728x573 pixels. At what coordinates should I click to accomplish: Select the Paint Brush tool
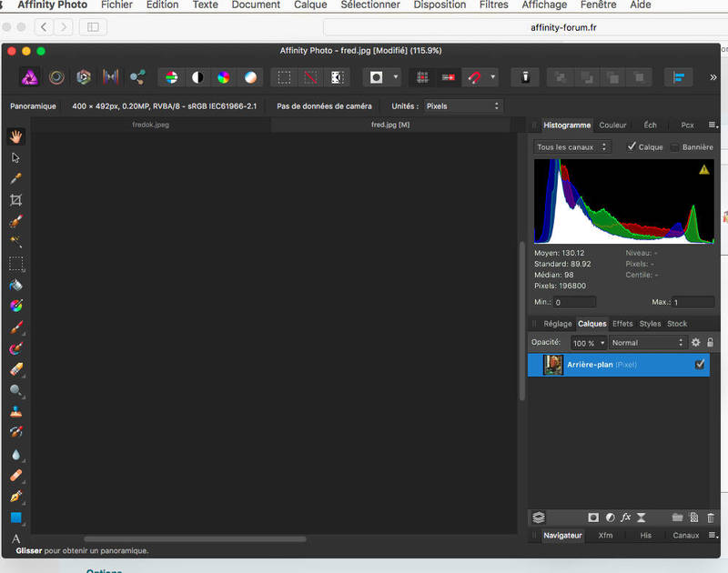[15, 327]
